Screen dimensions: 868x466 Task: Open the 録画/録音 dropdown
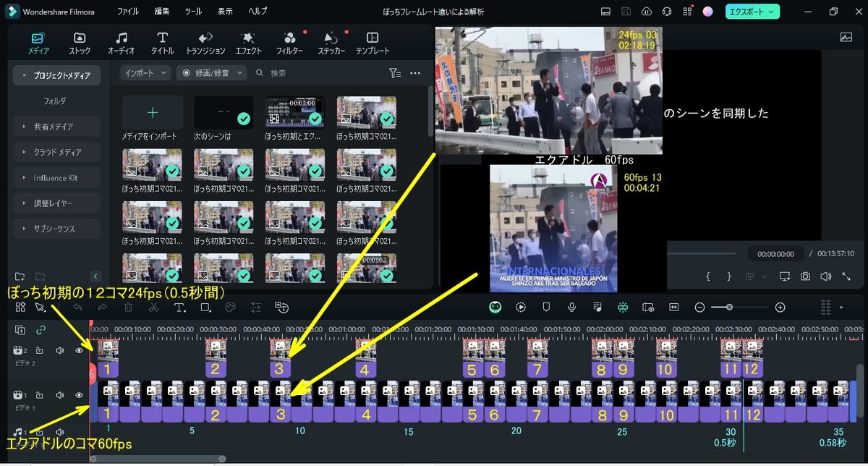click(x=212, y=73)
